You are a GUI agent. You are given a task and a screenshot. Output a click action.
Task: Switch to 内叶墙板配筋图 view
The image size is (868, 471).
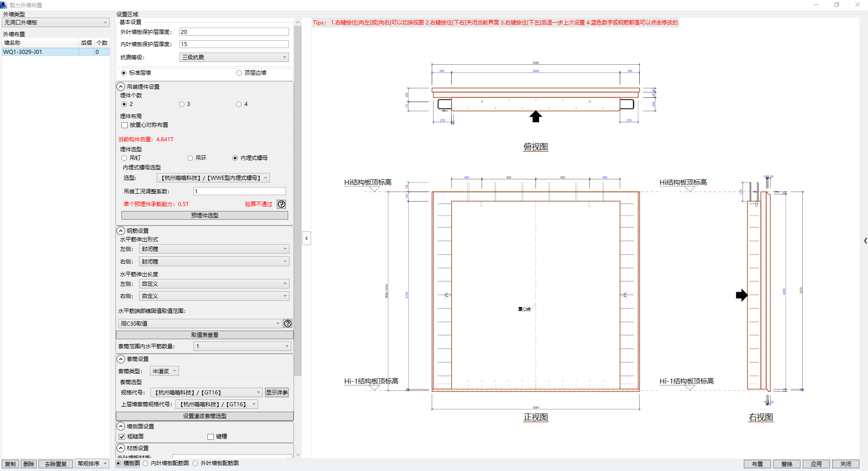click(x=145, y=463)
